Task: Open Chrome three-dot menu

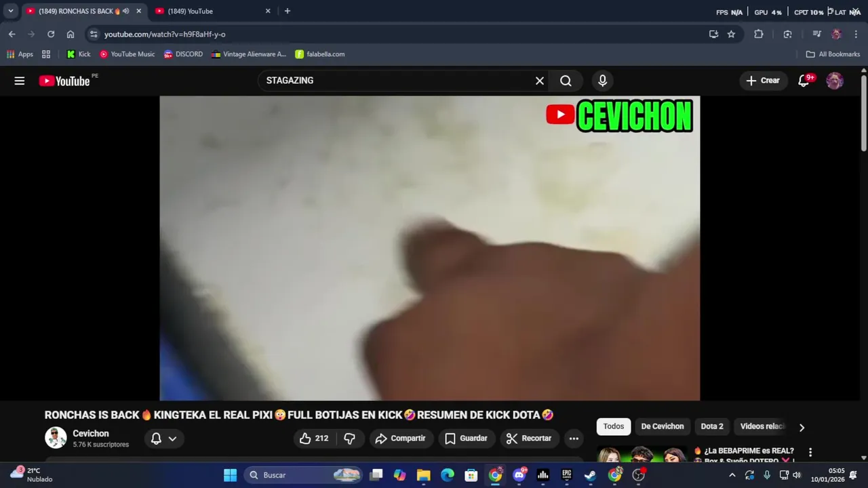Action: (x=856, y=34)
